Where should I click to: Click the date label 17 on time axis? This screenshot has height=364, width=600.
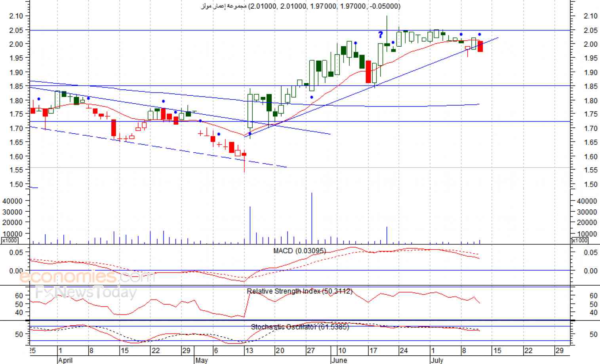[x=373, y=351]
